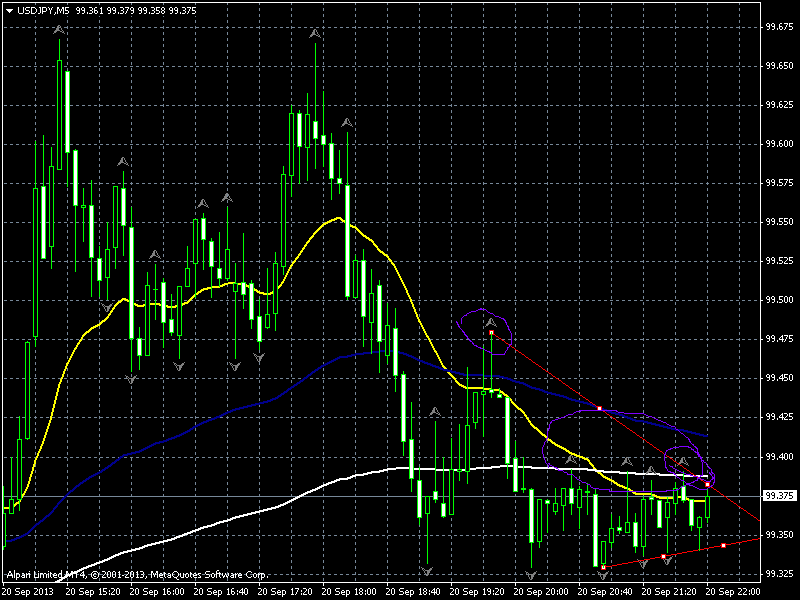The image size is (800, 600).
Task: Select the descending trendline's end anchor near 99.385
Action: pyautogui.click(x=708, y=484)
